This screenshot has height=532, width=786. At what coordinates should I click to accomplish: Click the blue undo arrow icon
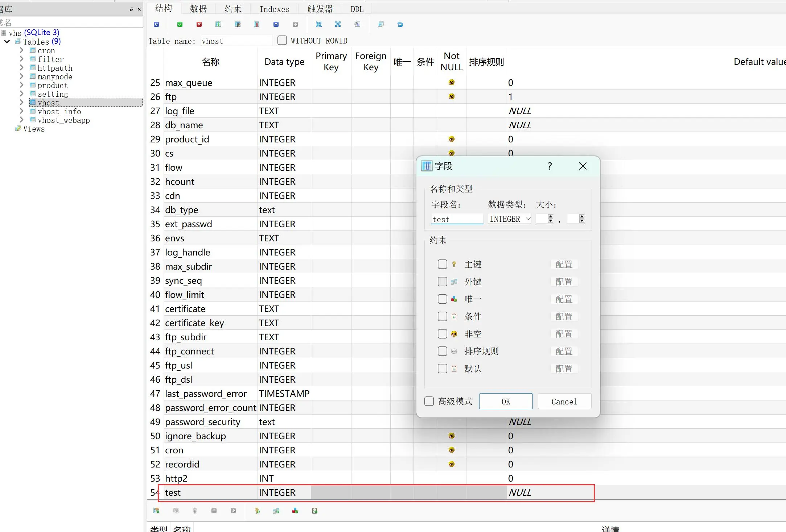400,24
